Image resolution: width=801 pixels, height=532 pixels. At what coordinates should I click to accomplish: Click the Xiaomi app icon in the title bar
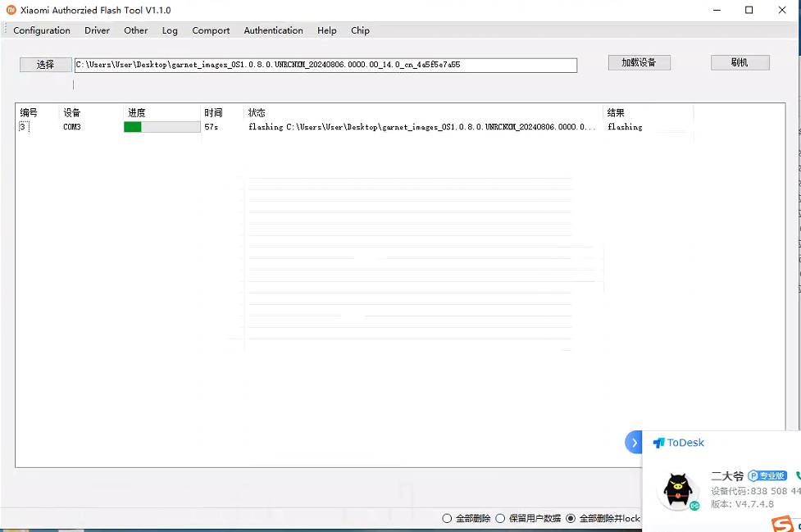(11, 10)
